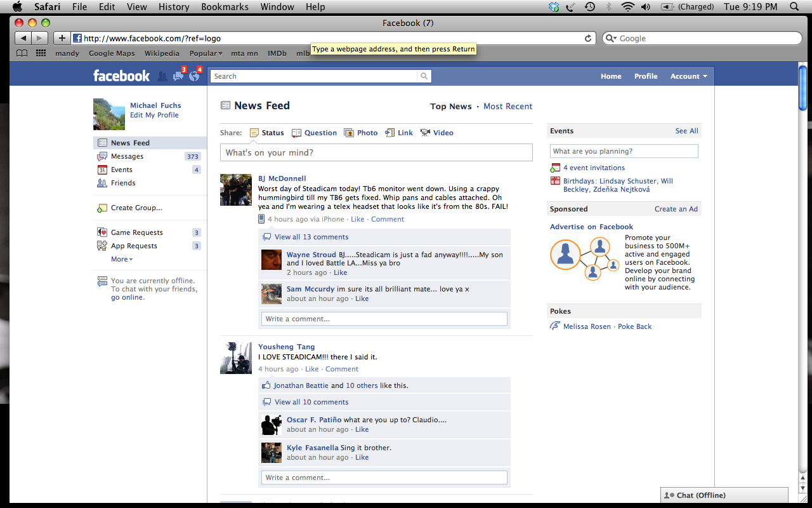Click the search magnifier button in Facebook
The width and height of the screenshot is (812, 508).
click(x=424, y=76)
